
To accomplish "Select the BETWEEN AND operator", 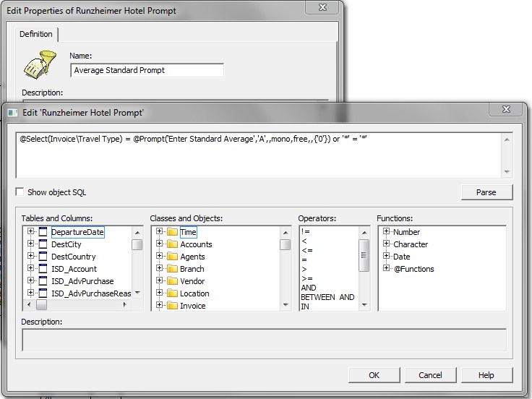I will pos(327,297).
